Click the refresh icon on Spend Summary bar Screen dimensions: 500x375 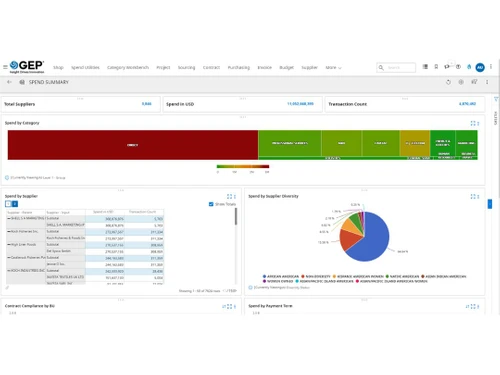tap(448, 82)
